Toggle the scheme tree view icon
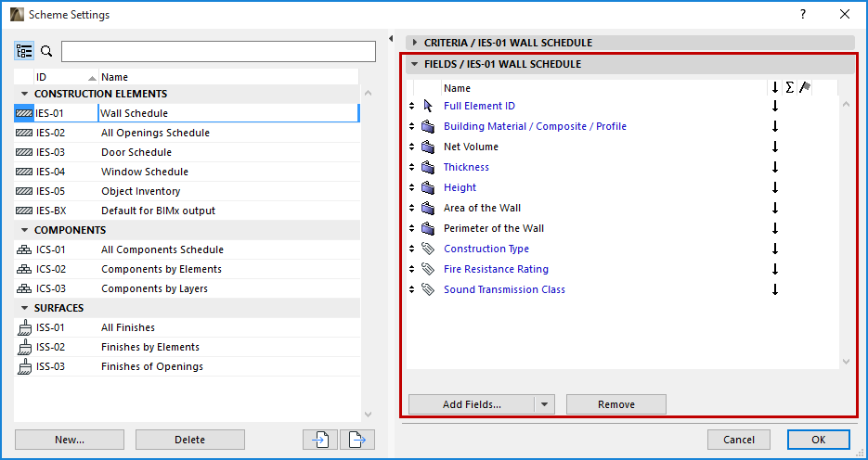868x460 pixels. click(24, 51)
